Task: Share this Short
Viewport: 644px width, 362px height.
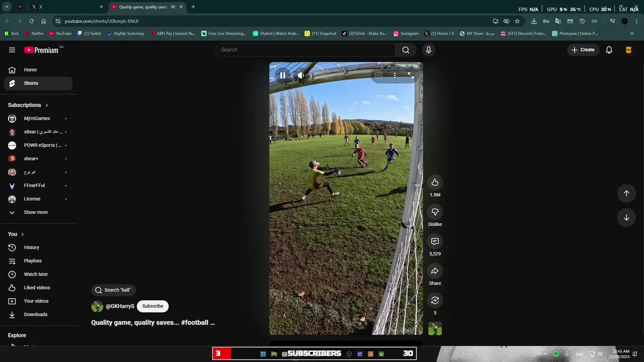Action: pyautogui.click(x=435, y=271)
